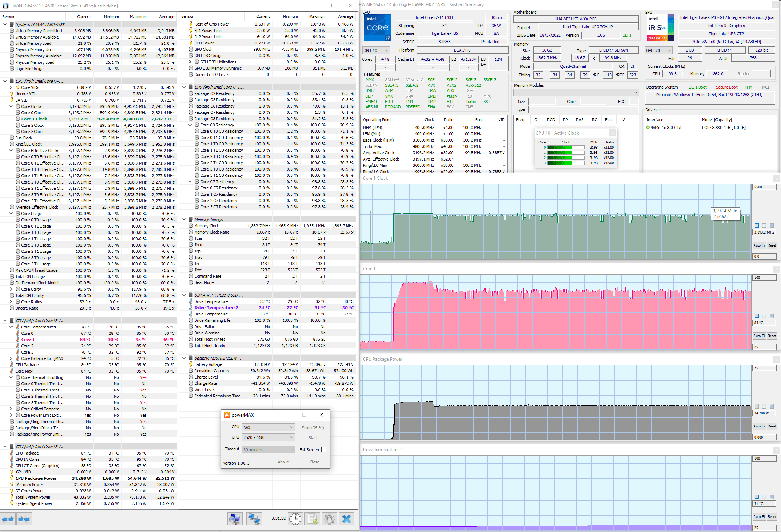
Task: Click the clock reset timer icon
Action: coord(295,519)
